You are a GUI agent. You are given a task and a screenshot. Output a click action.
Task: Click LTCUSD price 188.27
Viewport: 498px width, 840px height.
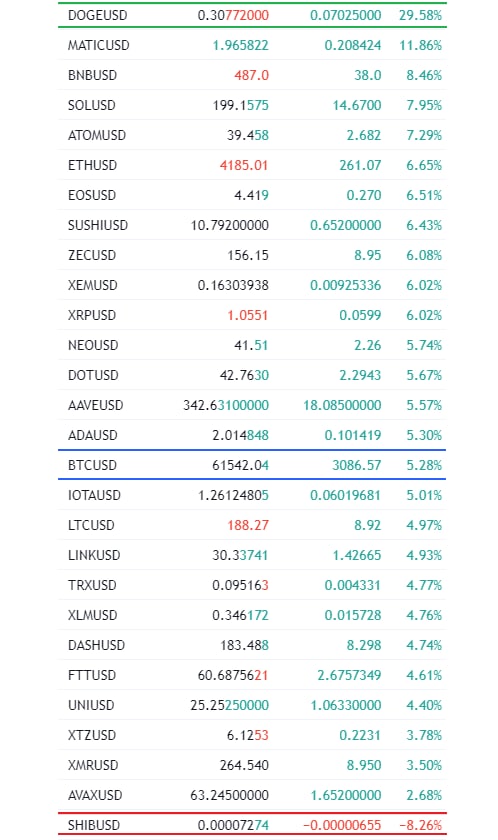(247, 525)
